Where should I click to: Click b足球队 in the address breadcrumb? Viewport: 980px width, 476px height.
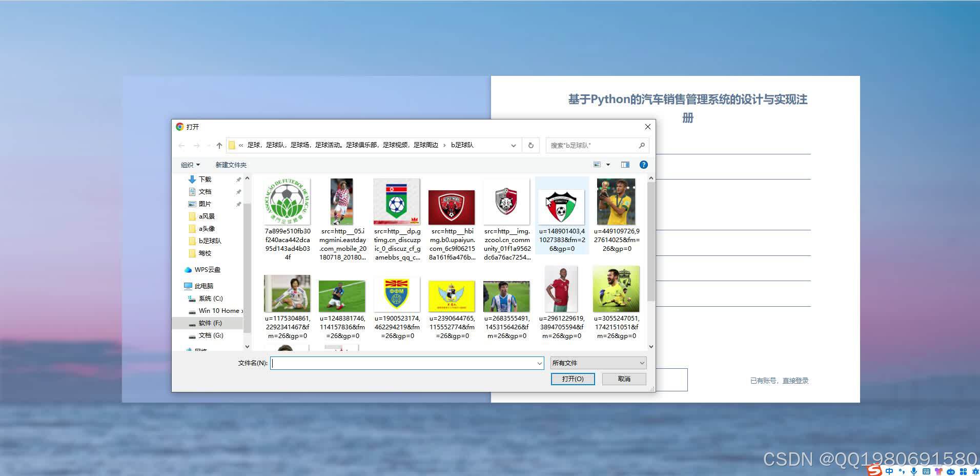coord(462,145)
